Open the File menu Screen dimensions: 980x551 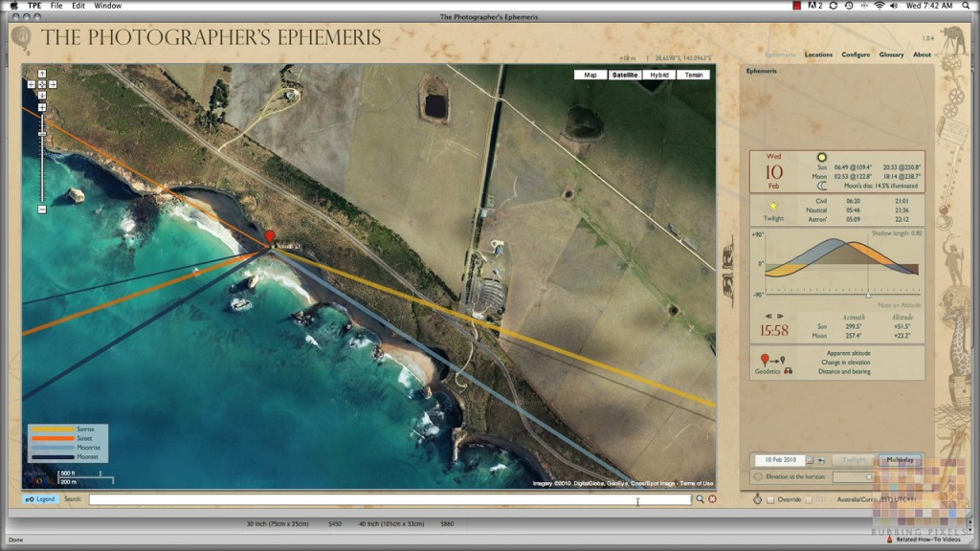click(x=56, y=6)
